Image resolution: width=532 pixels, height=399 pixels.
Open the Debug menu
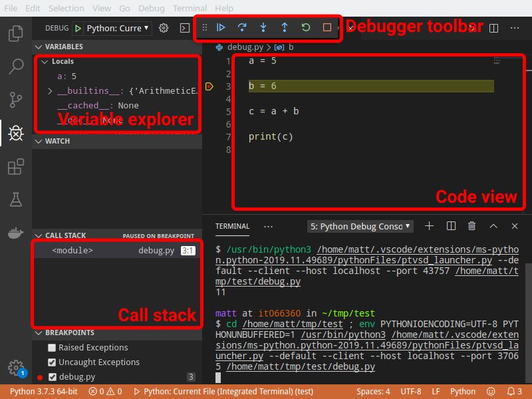151,8
